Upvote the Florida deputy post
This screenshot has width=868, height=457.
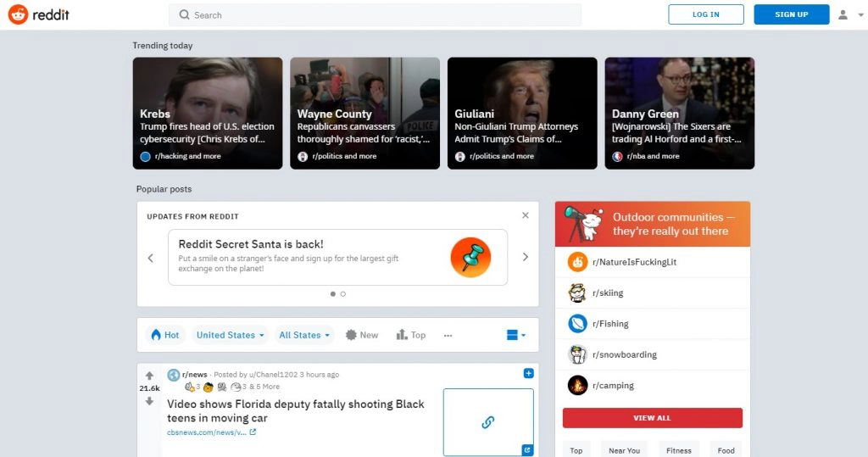(149, 376)
